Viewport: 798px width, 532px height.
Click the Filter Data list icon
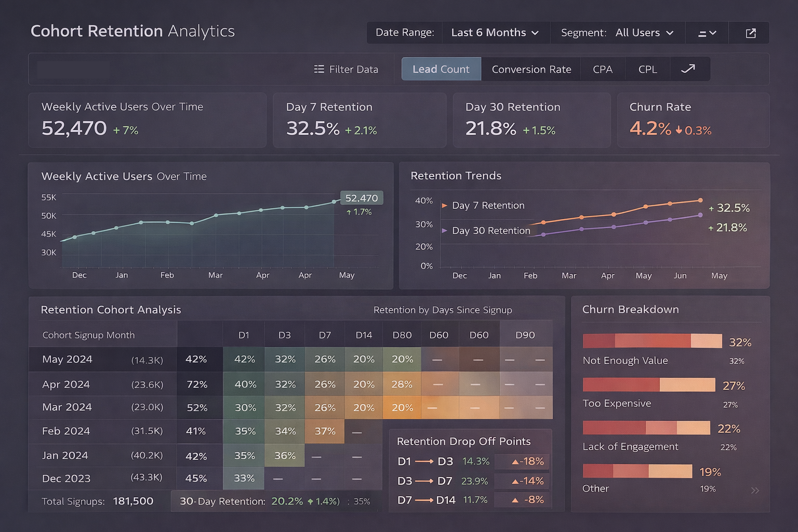[x=319, y=69]
